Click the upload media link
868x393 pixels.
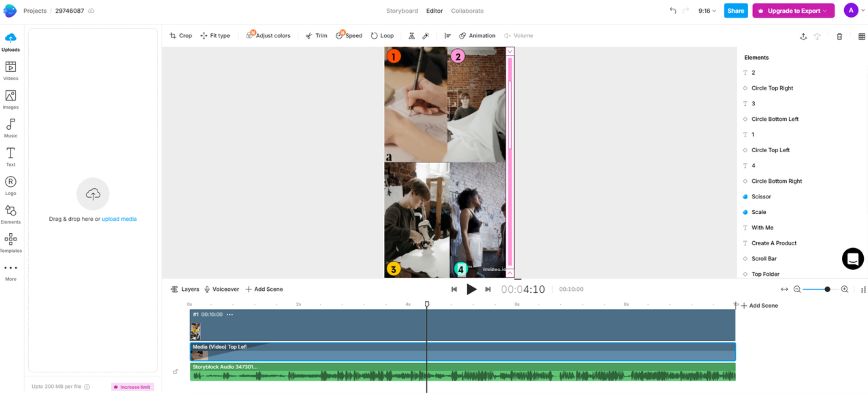point(119,219)
